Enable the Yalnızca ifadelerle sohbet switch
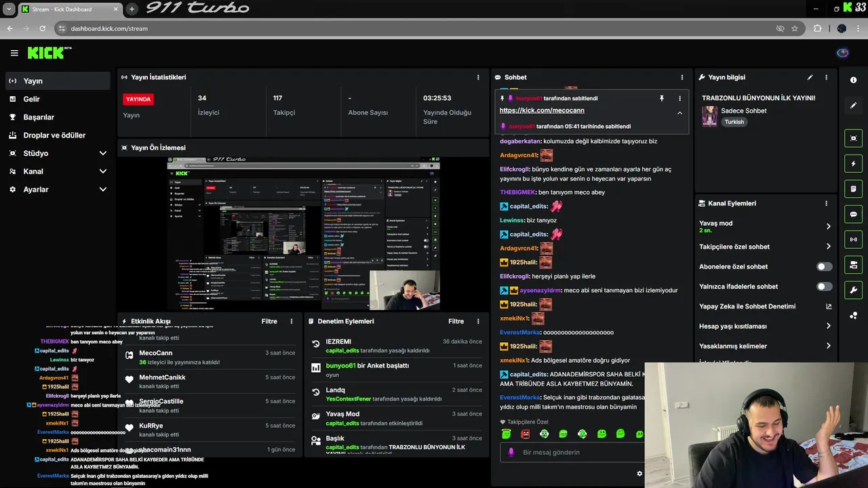Image resolution: width=868 pixels, height=488 pixels. coord(824,287)
